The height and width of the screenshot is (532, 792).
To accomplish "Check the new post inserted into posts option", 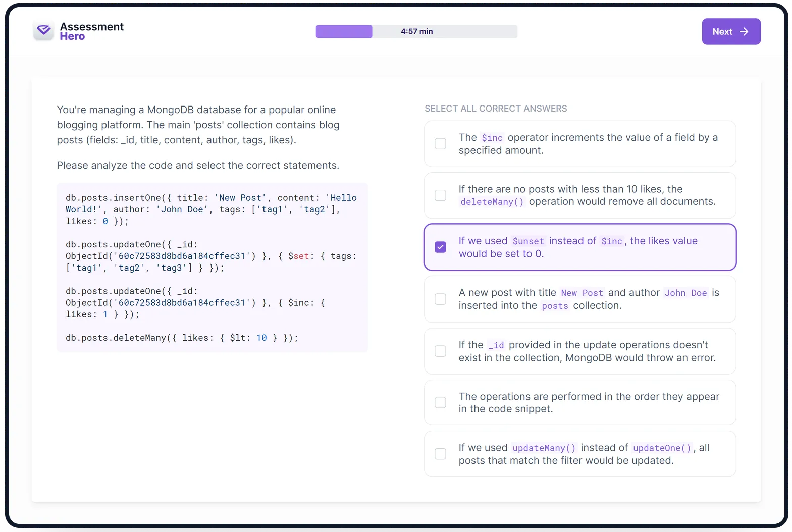I will click(441, 299).
